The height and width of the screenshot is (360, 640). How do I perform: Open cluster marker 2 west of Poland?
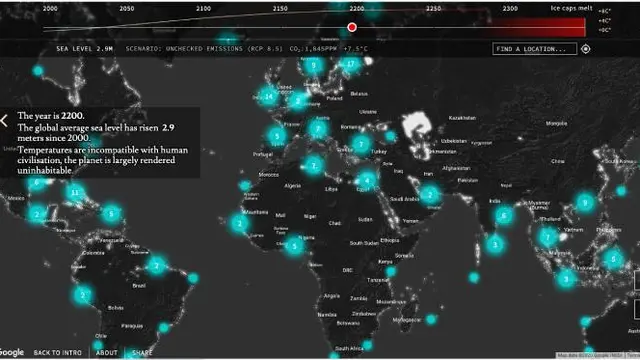(x=298, y=101)
